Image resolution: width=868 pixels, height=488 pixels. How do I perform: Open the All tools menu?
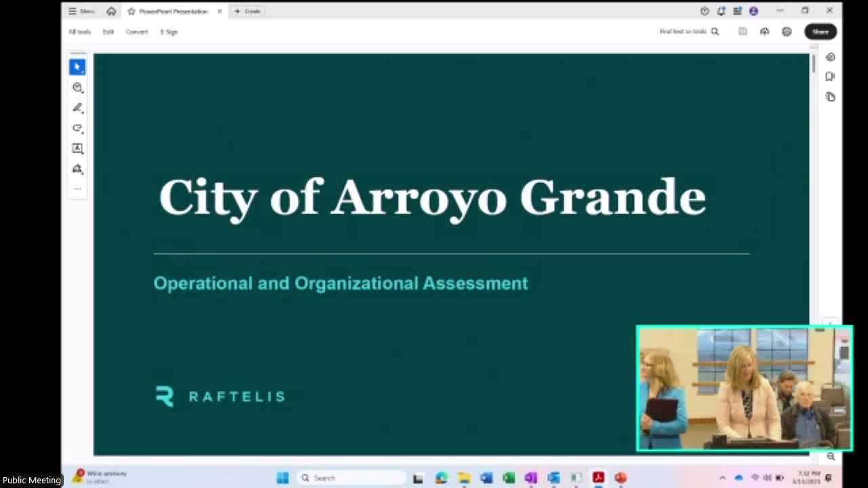click(79, 32)
